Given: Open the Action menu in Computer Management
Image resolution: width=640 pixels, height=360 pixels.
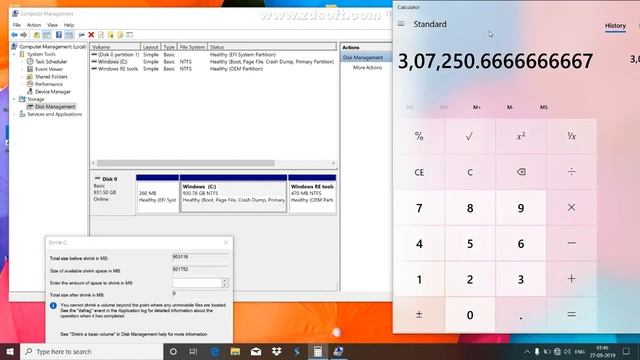Looking at the screenshot, I should (34, 25).
